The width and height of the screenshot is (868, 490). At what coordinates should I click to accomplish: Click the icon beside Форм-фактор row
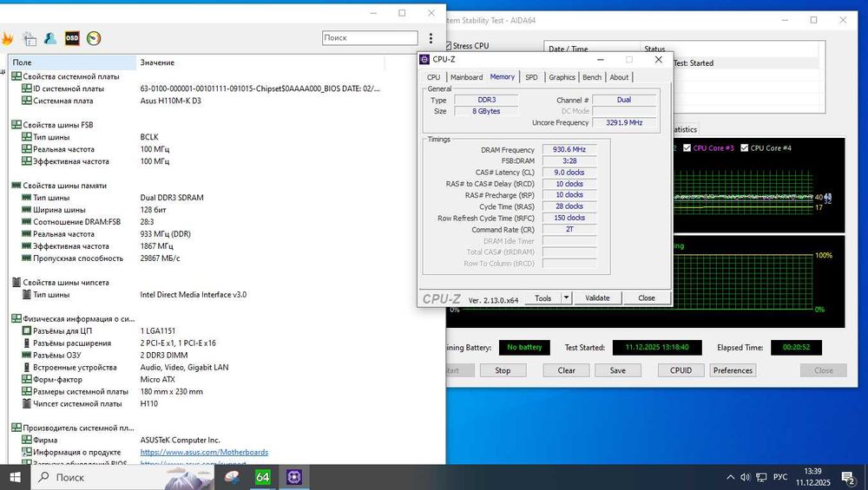[27, 379]
